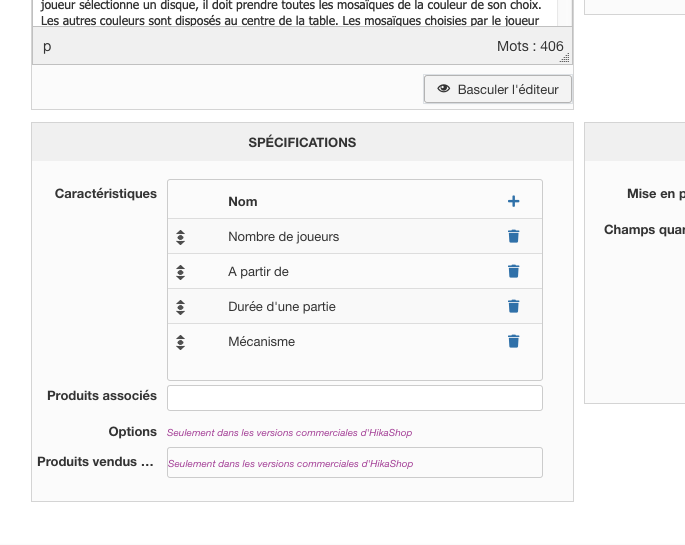Delete the Nombre de joueurs characteristic

513,236
